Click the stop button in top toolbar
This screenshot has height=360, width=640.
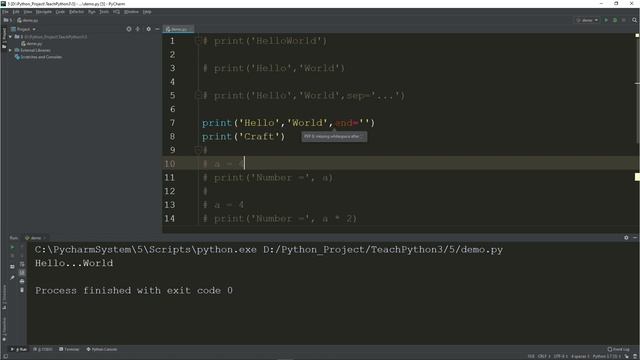coord(624,20)
